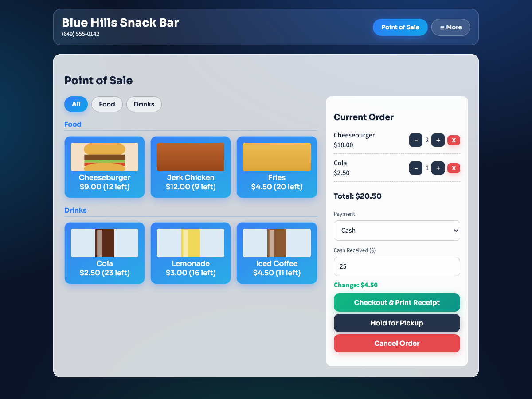This screenshot has width=532, height=399.
Task: Click the Drinks section heading
Action: [x=75, y=210]
